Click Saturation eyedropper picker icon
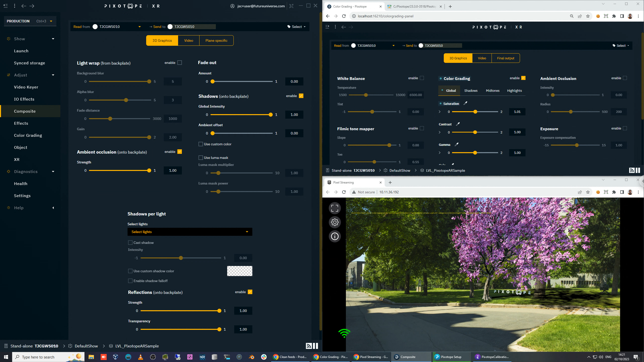This screenshot has width=644, height=362. [465, 103]
